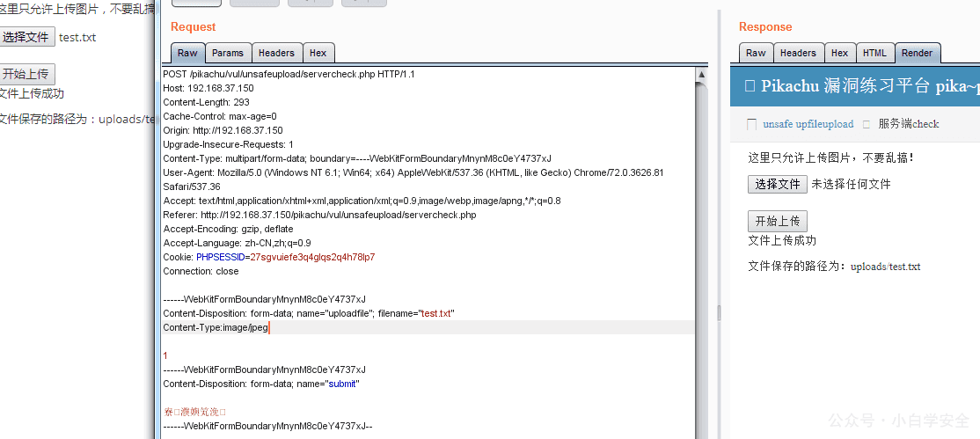Click the POST request line text
Image resolution: width=980 pixels, height=439 pixels.
tap(289, 74)
